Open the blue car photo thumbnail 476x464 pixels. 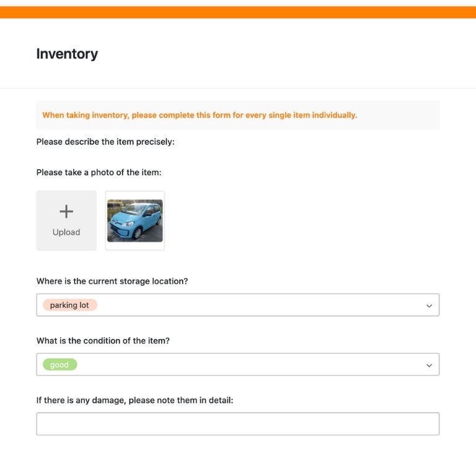[135, 221]
